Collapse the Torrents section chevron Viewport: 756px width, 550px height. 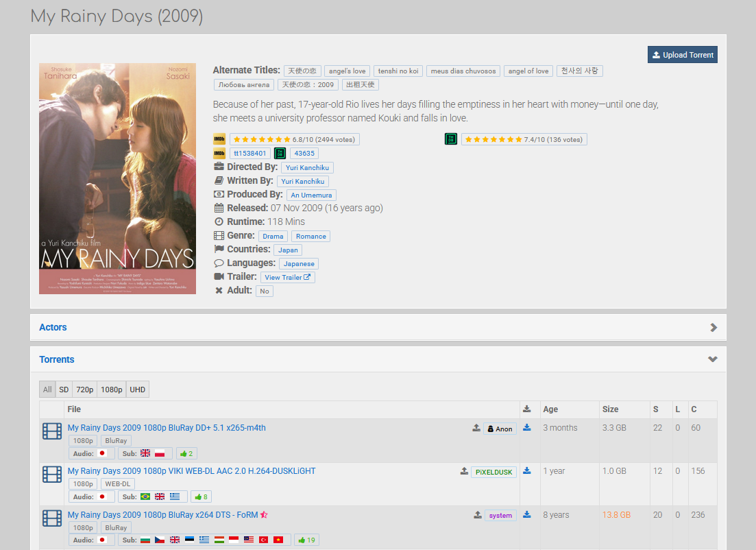[x=713, y=359]
